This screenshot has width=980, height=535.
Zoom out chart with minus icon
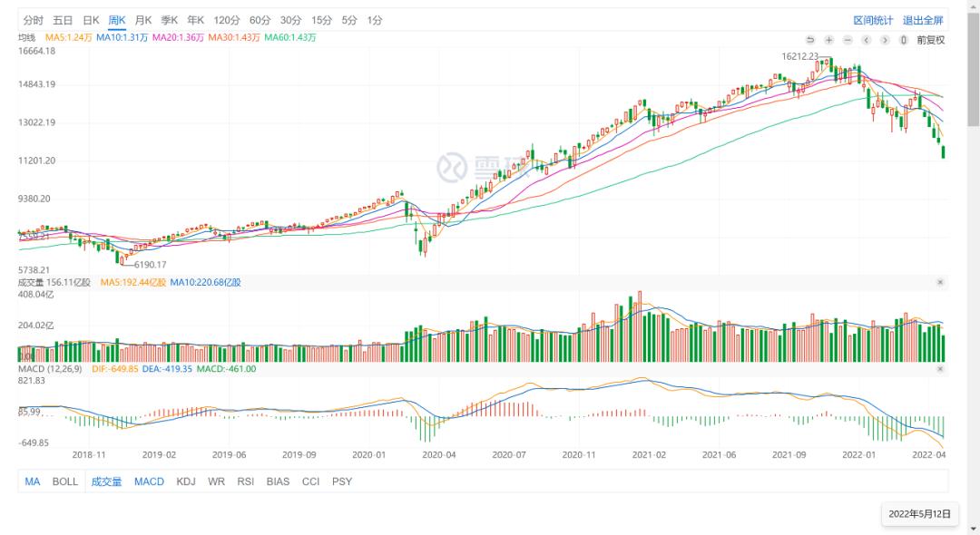pos(848,40)
